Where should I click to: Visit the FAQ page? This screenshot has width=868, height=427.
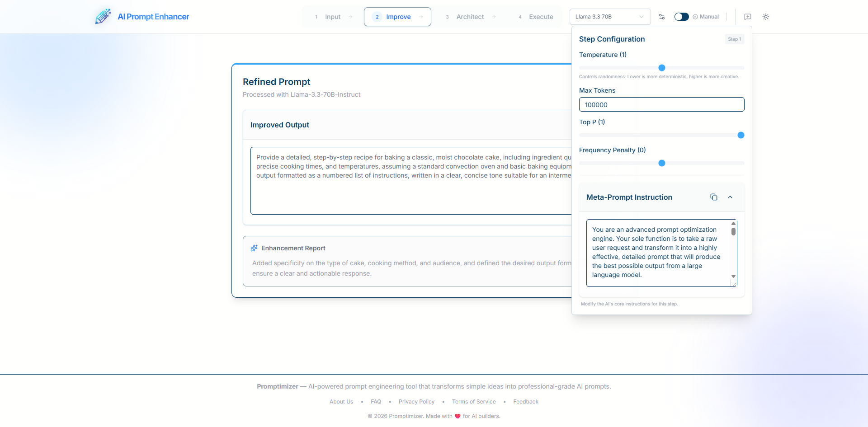tap(376, 402)
